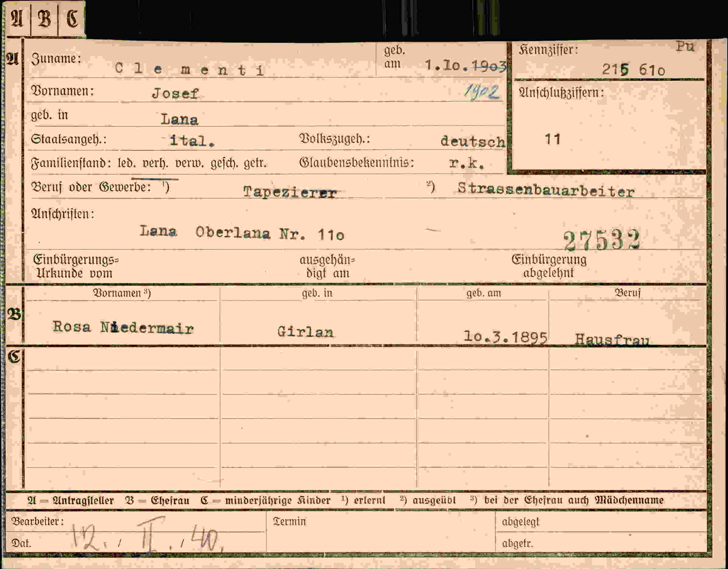Screen dimensions: 728x569
Task: Click the 'abgetr.' label
Action: tap(518, 544)
